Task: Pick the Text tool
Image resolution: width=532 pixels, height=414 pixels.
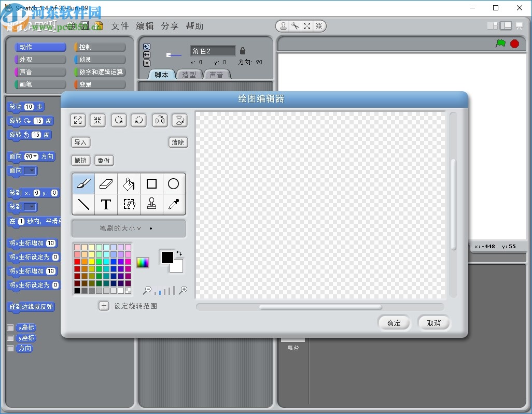Action: click(x=106, y=204)
